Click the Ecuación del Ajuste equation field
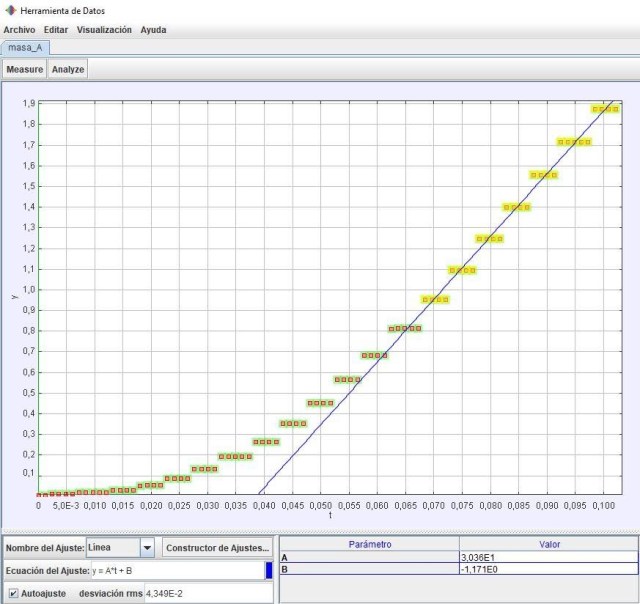The image size is (640, 604). [x=176, y=570]
